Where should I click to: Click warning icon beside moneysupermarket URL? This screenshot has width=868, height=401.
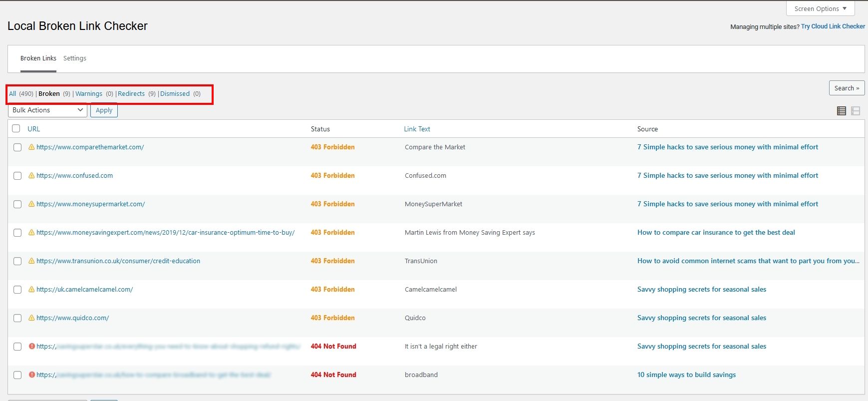(x=31, y=204)
